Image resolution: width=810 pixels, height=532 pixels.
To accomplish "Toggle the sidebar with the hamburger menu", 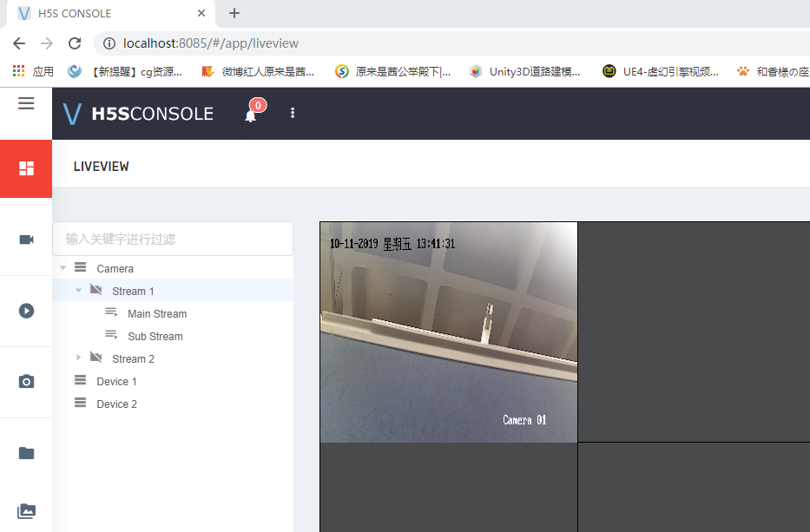I will click(x=25, y=102).
